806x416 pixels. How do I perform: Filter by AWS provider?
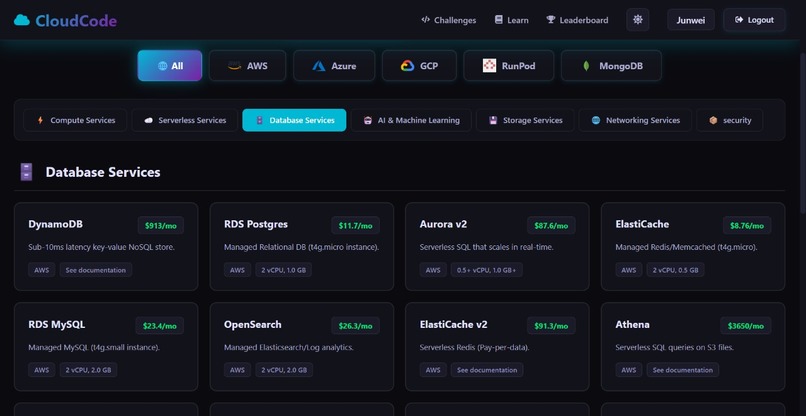tap(247, 66)
